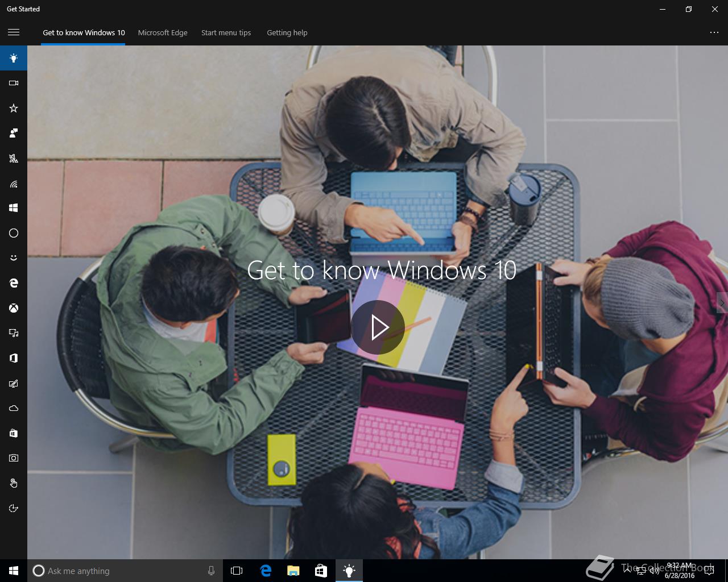Open the camera photos sidebar icon
728x582 pixels.
pos(14,458)
